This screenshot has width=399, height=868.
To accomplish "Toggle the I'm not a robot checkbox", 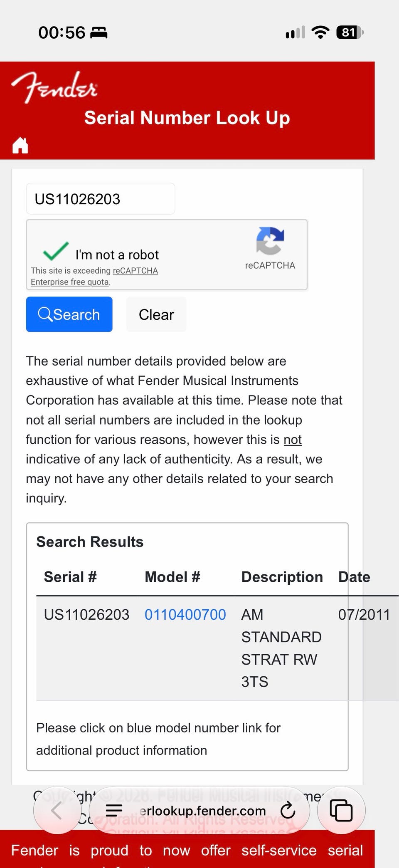I will tap(56, 251).
